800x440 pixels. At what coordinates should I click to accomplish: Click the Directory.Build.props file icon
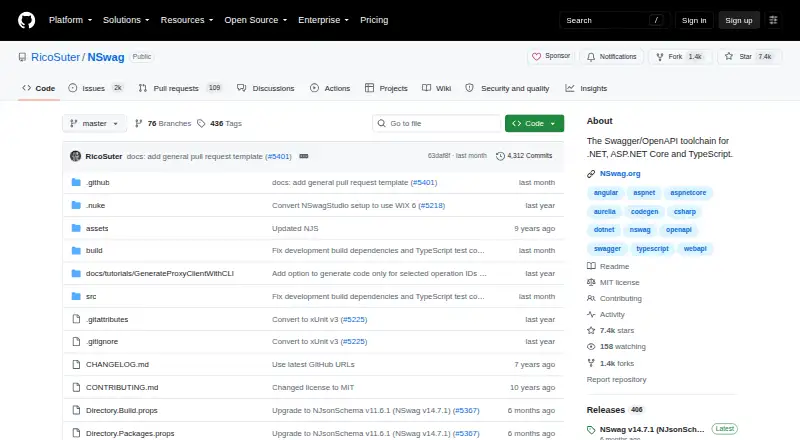tap(76, 410)
